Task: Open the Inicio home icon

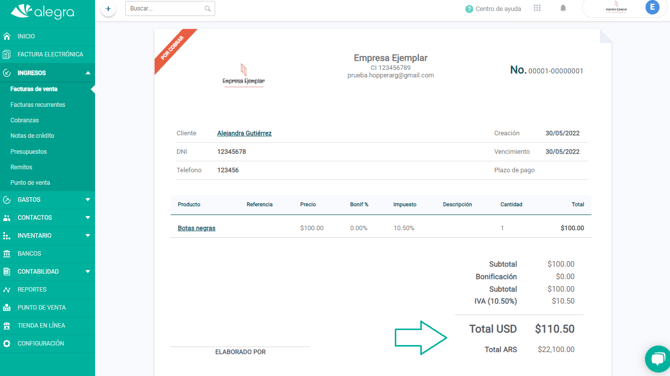Action: (6, 36)
